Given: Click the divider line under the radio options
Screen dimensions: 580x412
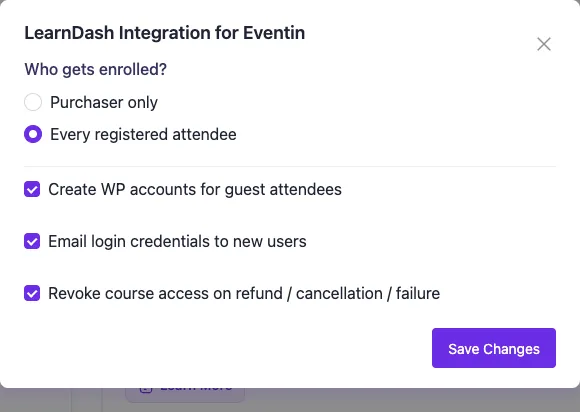Looking at the screenshot, I should [x=290, y=166].
